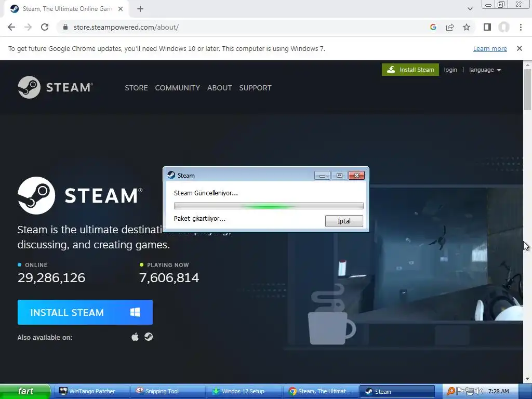The width and height of the screenshot is (532, 399).
Task: Switch to WinTango Patcher in taskbar
Action: coord(91,391)
